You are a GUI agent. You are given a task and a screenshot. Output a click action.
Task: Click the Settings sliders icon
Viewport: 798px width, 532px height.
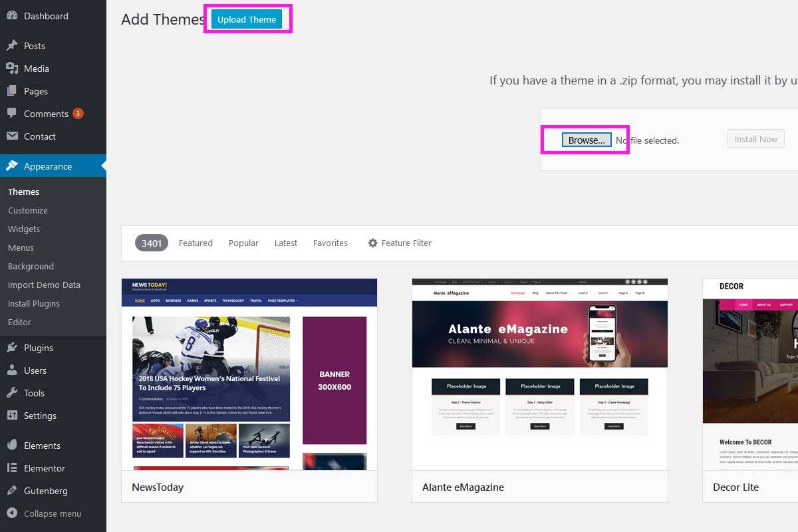(12, 416)
